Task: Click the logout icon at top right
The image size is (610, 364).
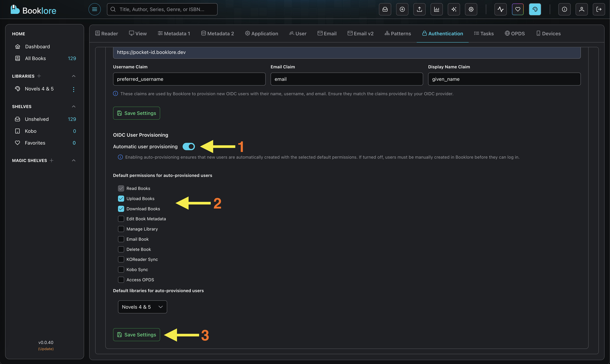Action: click(599, 9)
